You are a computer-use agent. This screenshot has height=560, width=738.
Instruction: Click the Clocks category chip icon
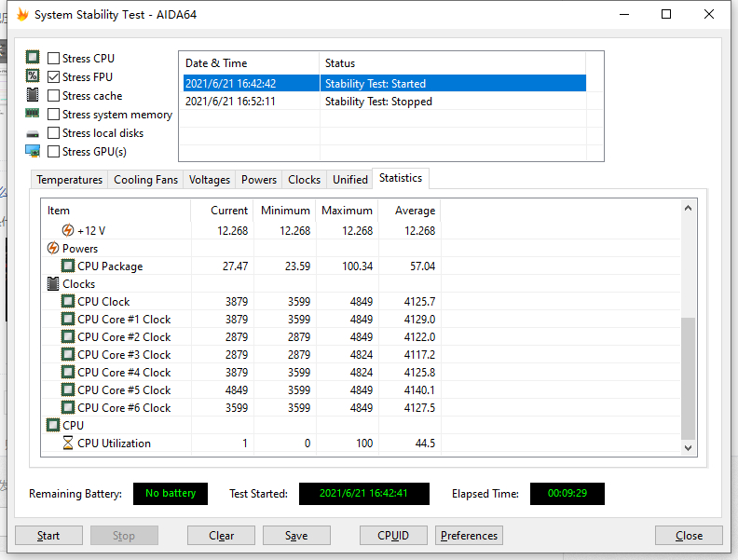[53, 284]
